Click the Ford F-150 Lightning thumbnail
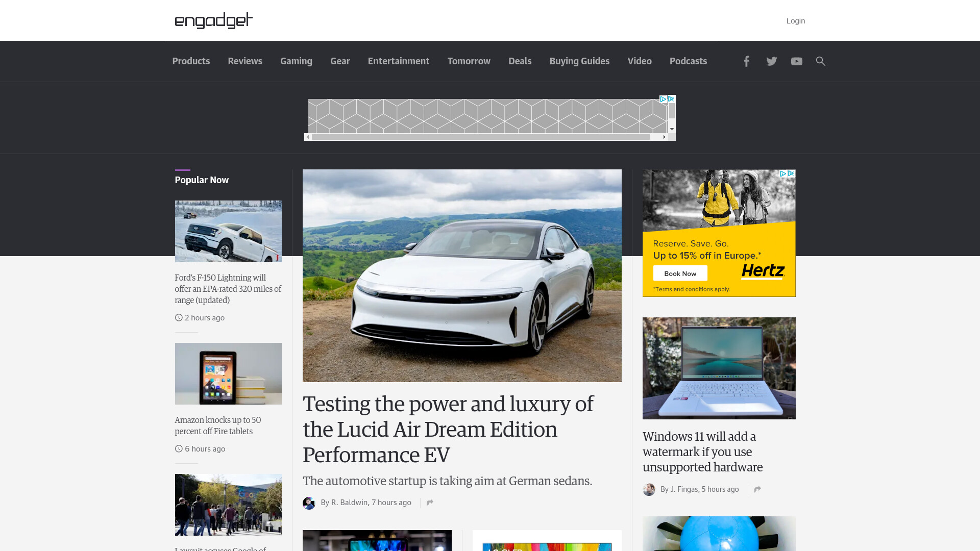 pyautogui.click(x=228, y=231)
